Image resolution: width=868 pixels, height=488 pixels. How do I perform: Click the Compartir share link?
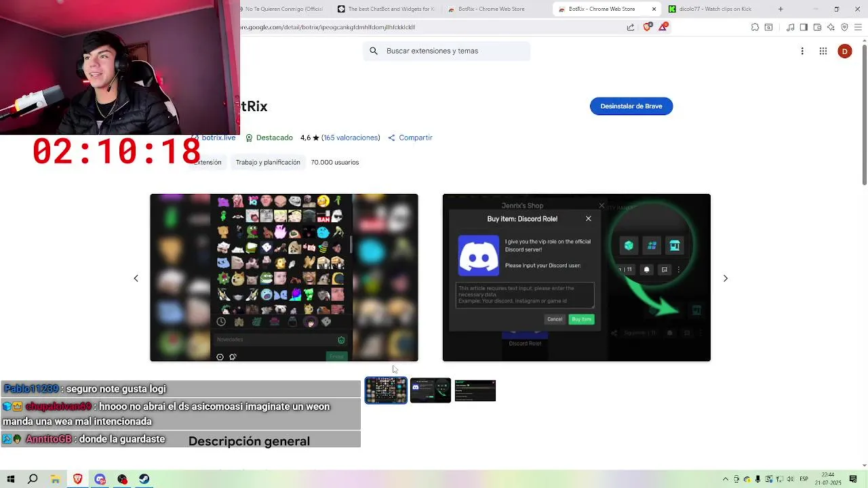pos(410,138)
